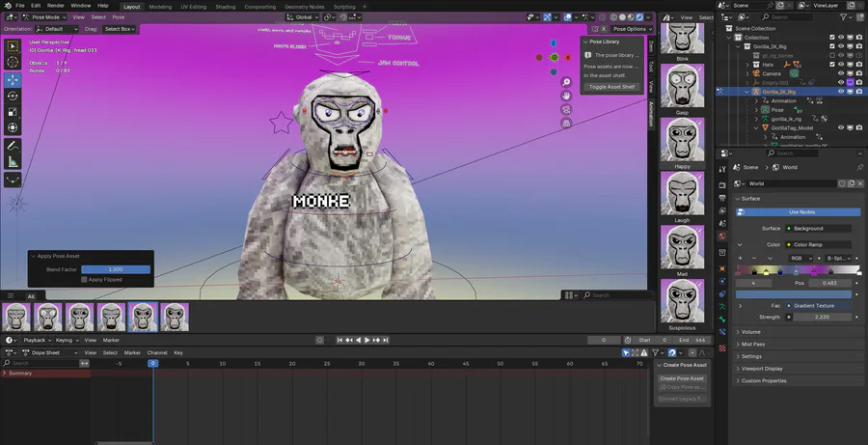This screenshot has width=868, height=445.
Task: Open the File menu
Action: (20, 6)
